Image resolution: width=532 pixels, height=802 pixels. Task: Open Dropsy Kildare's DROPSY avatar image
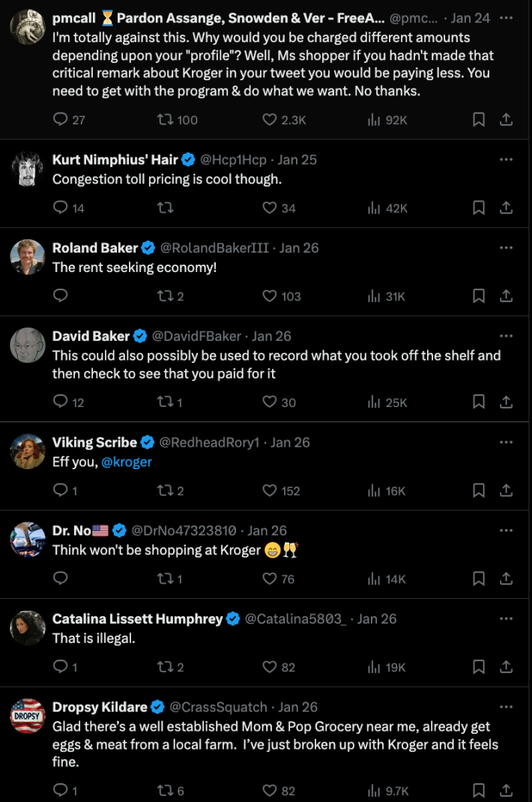(28, 715)
